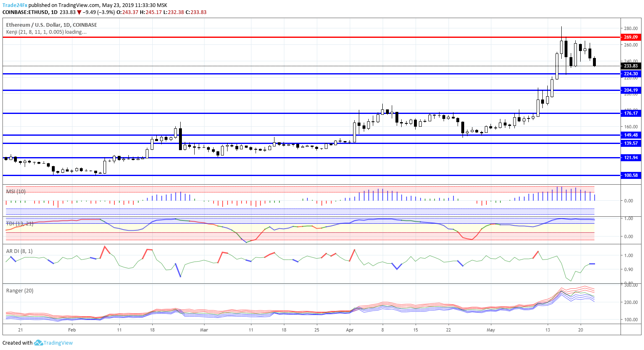This screenshot has height=350, width=644.
Task: Click the 280.00 price scale tick
Action: pyautogui.click(x=631, y=28)
